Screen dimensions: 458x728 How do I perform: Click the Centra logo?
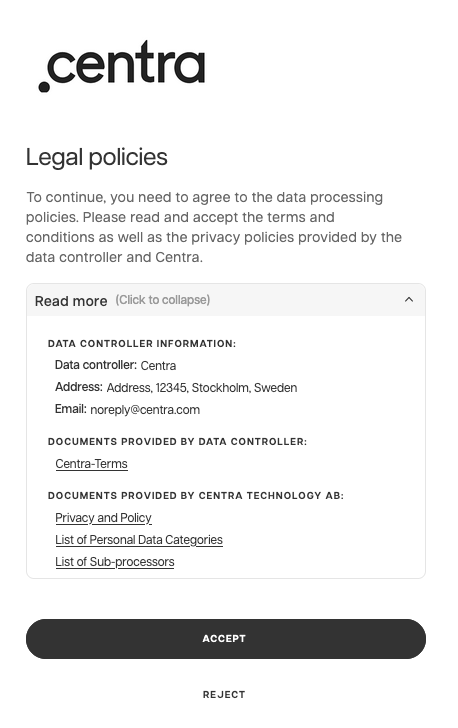click(x=122, y=65)
